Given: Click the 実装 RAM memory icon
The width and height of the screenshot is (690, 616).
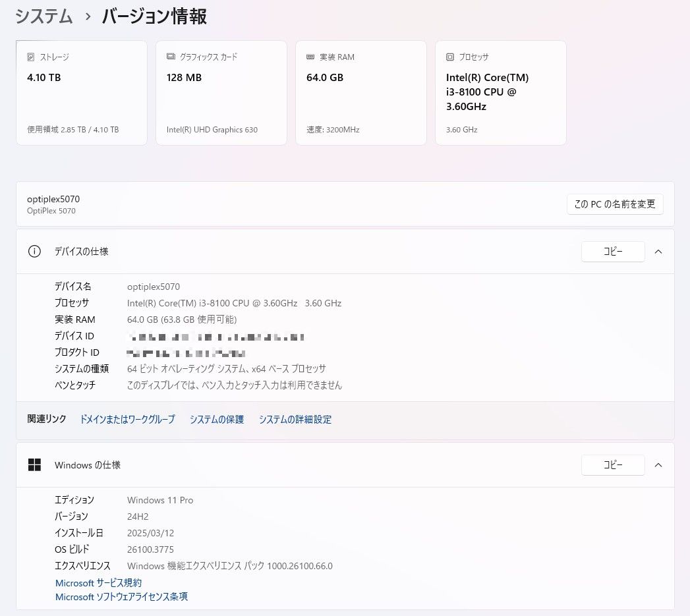Looking at the screenshot, I should pos(310,57).
